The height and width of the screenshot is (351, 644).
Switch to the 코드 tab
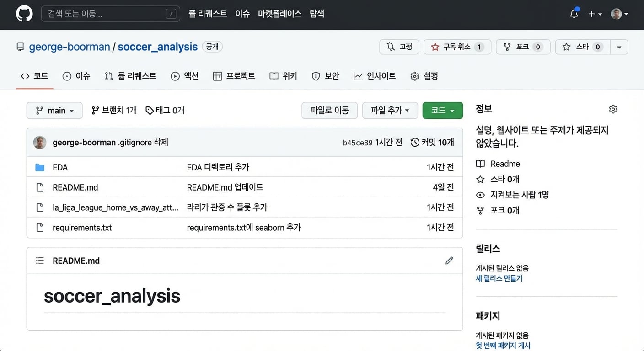[35, 76]
